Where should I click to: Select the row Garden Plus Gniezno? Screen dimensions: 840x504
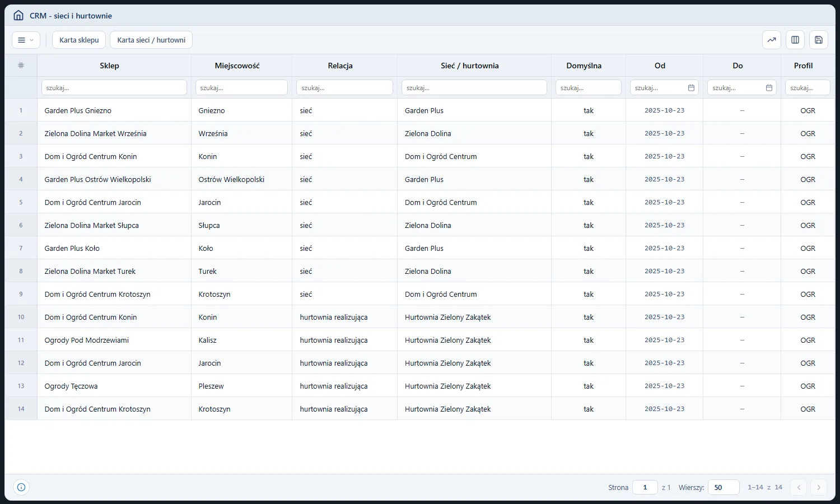coord(419,110)
